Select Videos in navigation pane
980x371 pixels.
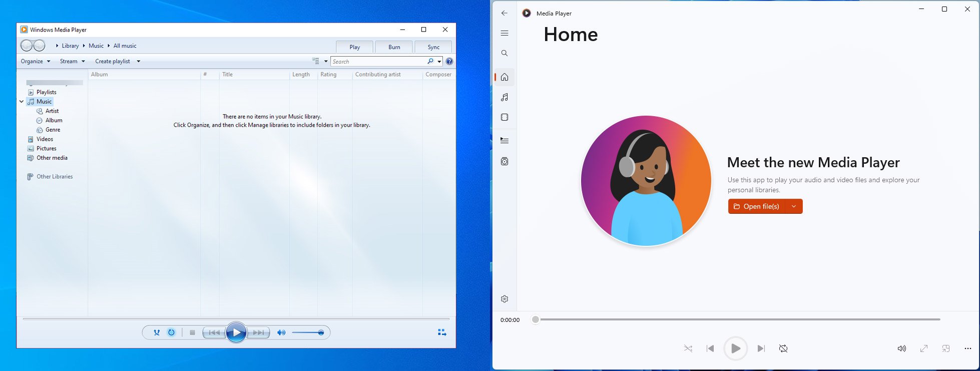45,139
